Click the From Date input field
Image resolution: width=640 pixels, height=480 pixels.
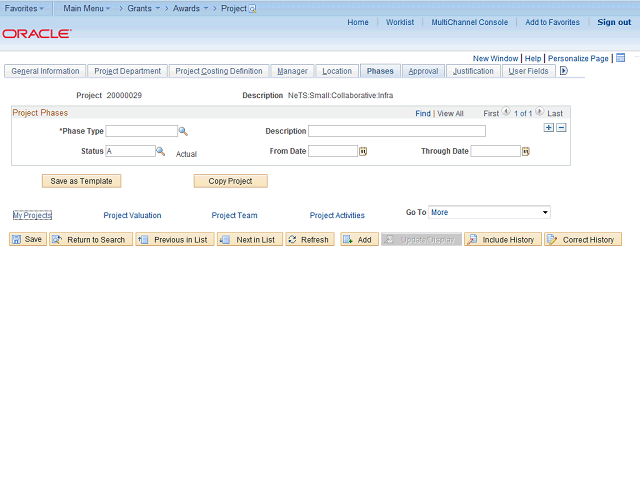[333, 151]
